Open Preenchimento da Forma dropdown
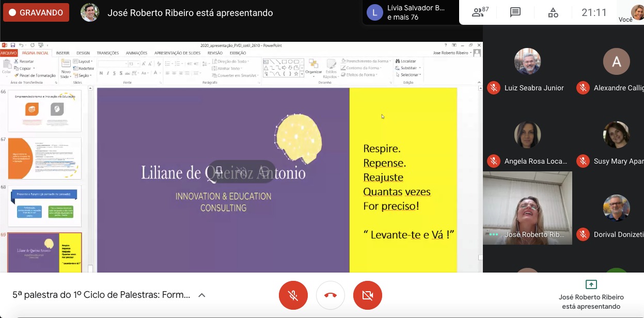This screenshot has height=318, width=644. click(x=366, y=61)
